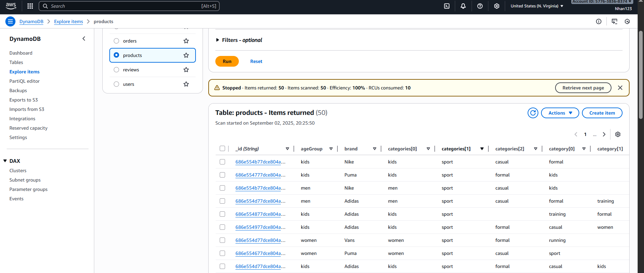Select the reviews table radio button
Viewport: 644px width, 273px height.
(116, 70)
